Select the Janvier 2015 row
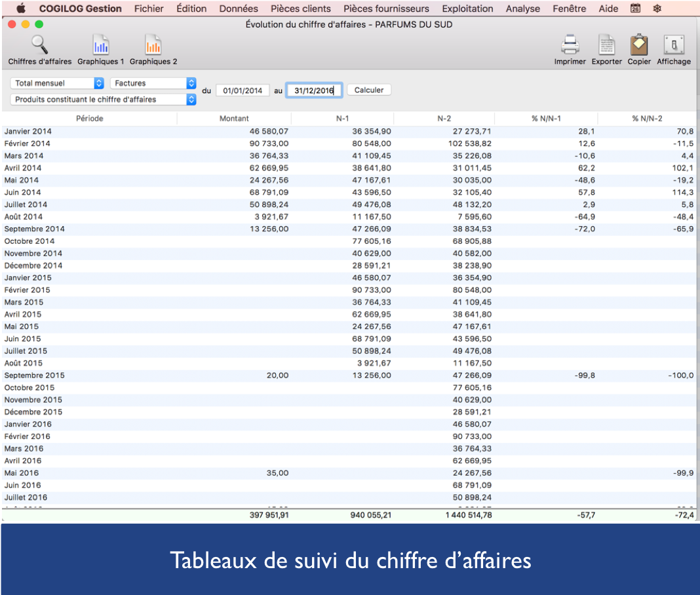 [x=349, y=278]
